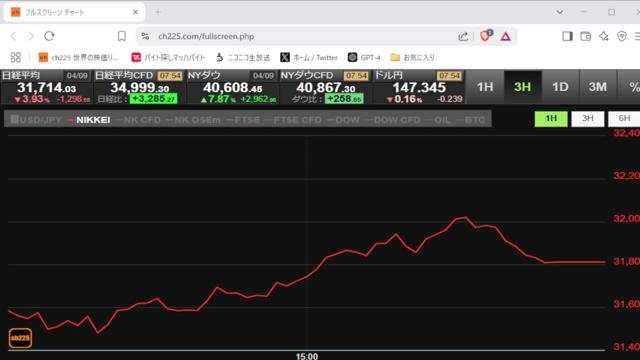Expand the tab search chevron
640x360 pixels.
pyautogui.click(x=560, y=12)
